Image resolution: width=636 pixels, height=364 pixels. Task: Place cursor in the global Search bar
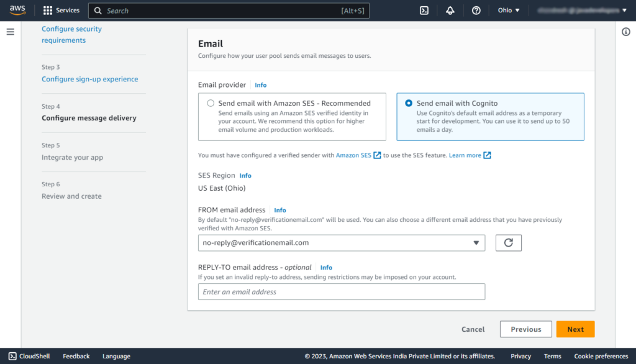[x=186, y=10]
